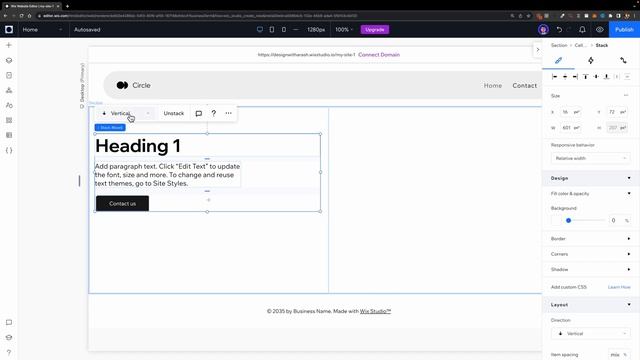Open the 100% zoom dropdown
The width and height of the screenshot is (640, 360).
(344, 29)
